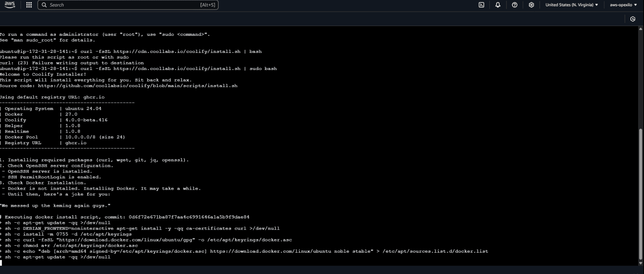Image resolution: width=644 pixels, height=274 pixels.
Task: Select the Docker Pool value '10.0.0.0/8 (size 24)'
Action: (95, 137)
